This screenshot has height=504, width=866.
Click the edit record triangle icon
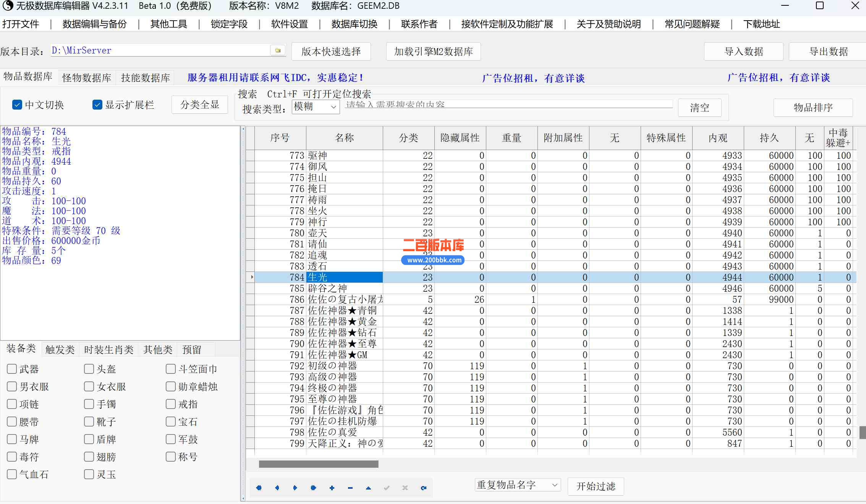[368, 488]
